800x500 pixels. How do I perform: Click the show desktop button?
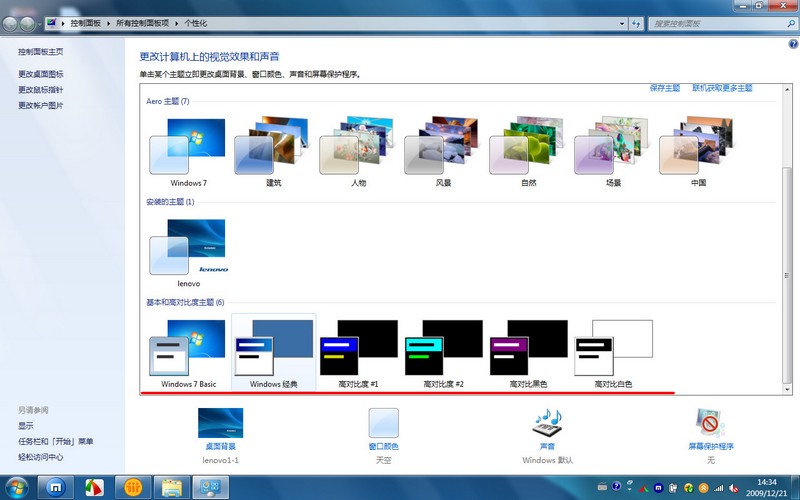click(796, 487)
